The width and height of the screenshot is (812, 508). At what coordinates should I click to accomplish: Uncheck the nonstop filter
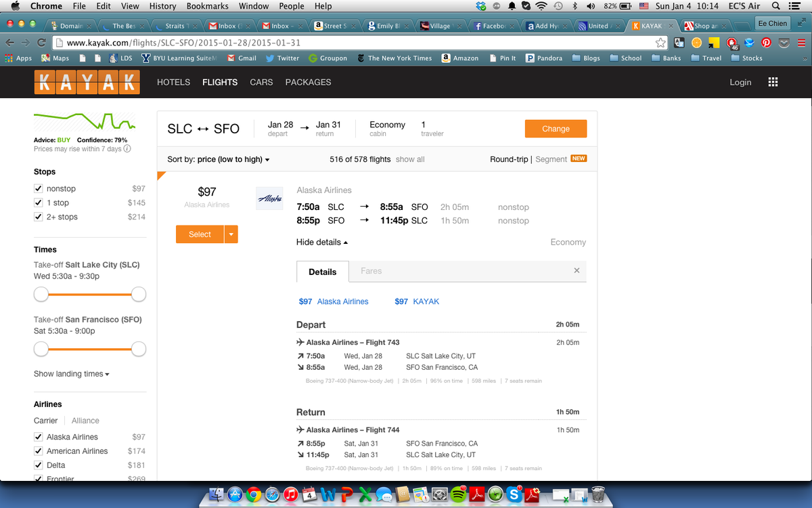(x=39, y=188)
